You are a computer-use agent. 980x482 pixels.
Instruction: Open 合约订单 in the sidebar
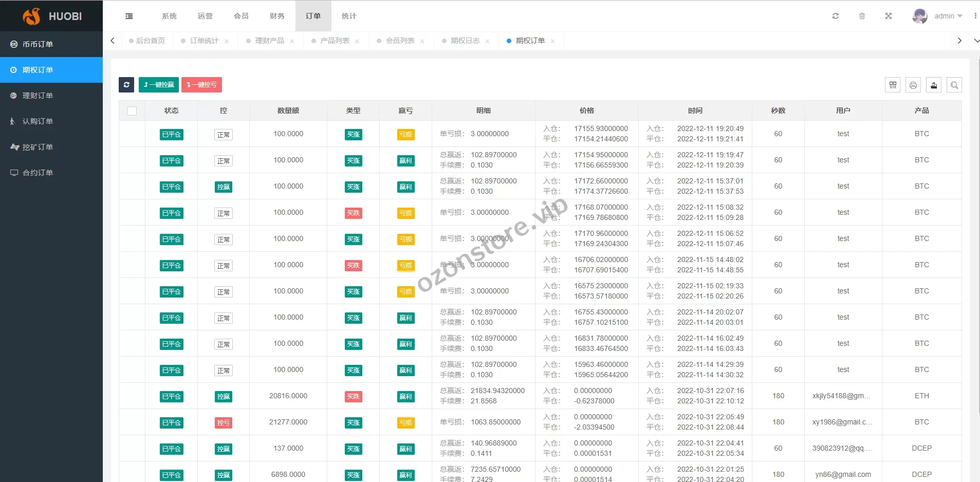(38, 173)
